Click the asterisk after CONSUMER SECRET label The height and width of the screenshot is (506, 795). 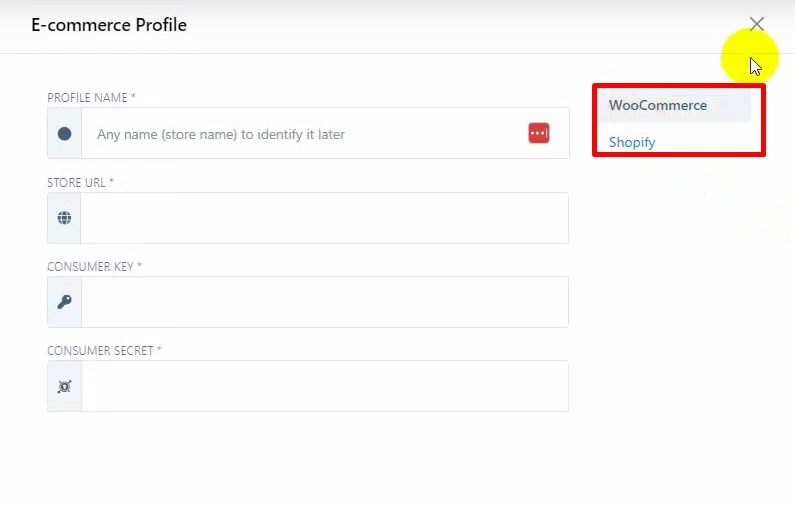pos(159,351)
